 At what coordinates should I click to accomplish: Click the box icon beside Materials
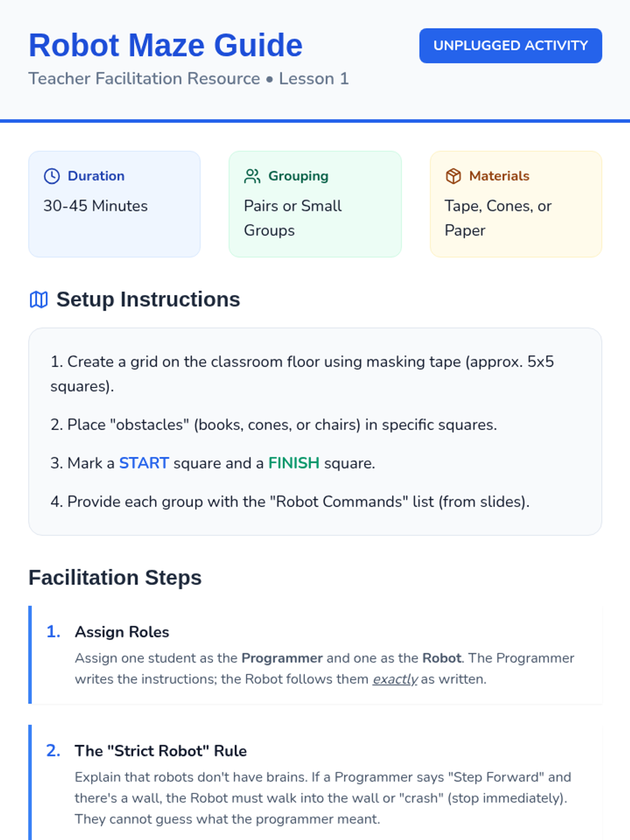pos(453,176)
